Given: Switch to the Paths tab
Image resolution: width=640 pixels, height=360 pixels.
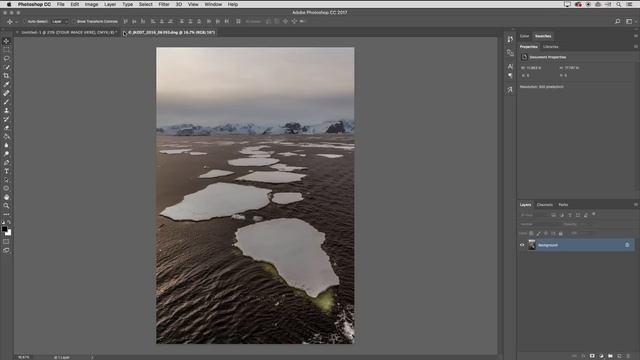Looking at the screenshot, I should coord(563,204).
